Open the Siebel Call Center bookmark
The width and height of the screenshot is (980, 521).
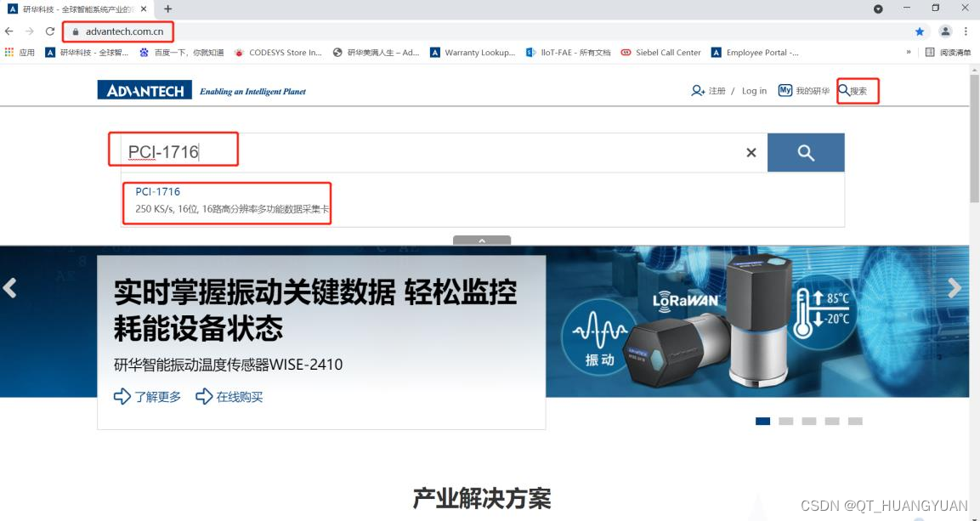(x=660, y=53)
